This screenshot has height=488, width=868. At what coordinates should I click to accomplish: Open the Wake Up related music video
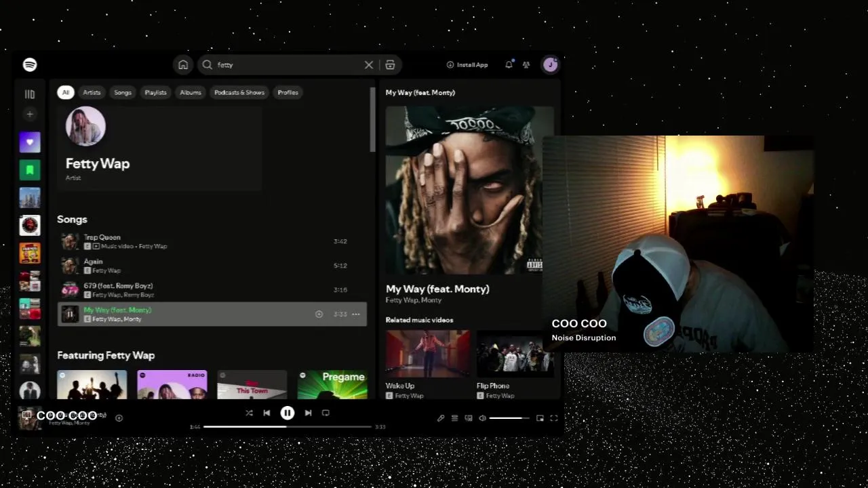pyautogui.click(x=427, y=365)
